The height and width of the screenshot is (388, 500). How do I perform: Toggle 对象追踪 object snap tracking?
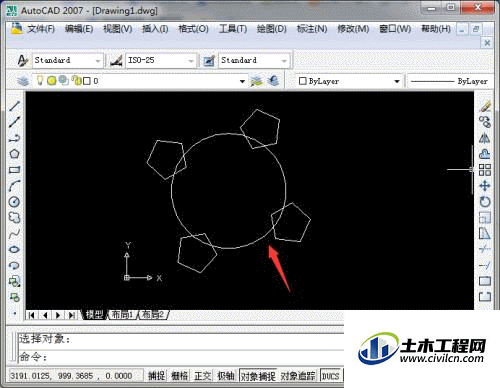(298, 376)
